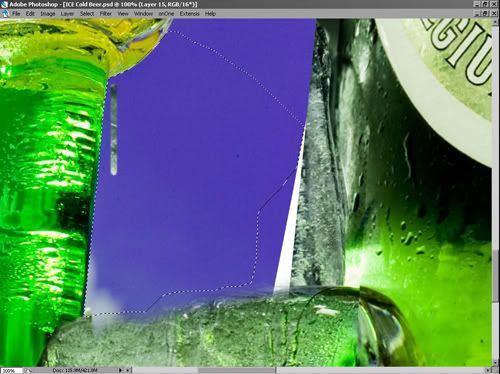Open the Select menu

[87, 14]
